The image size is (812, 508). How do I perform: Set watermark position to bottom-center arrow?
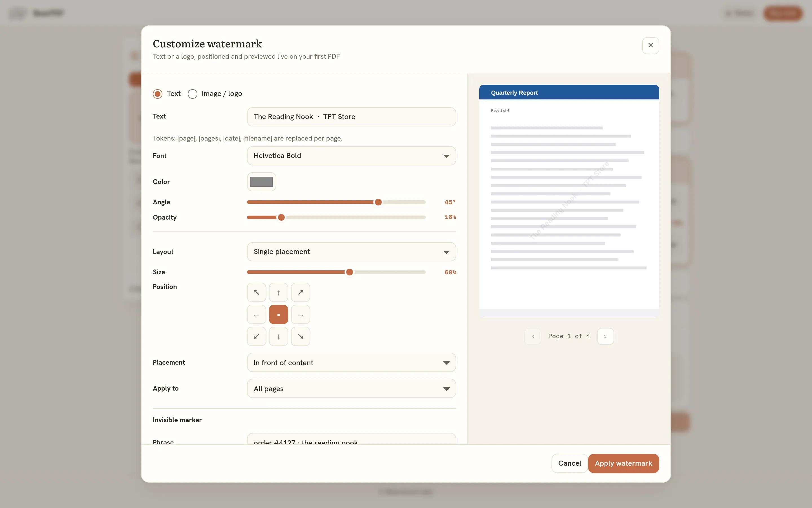(x=278, y=336)
